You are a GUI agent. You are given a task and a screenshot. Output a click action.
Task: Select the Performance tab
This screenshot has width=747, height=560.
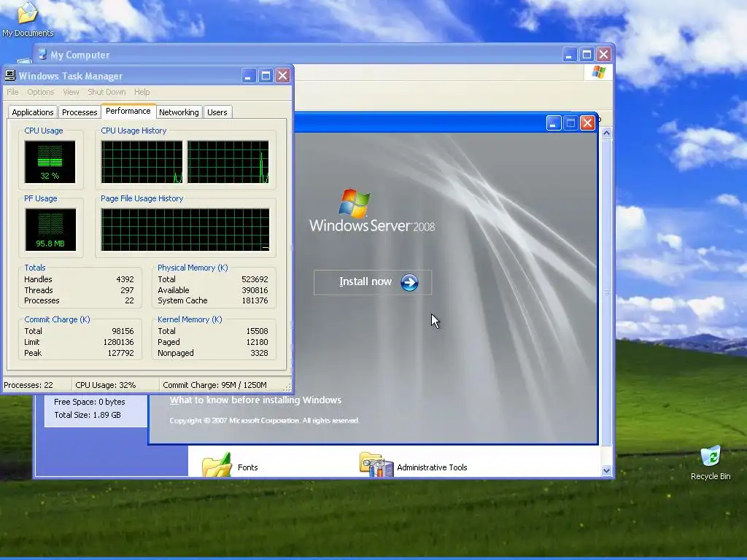(128, 111)
